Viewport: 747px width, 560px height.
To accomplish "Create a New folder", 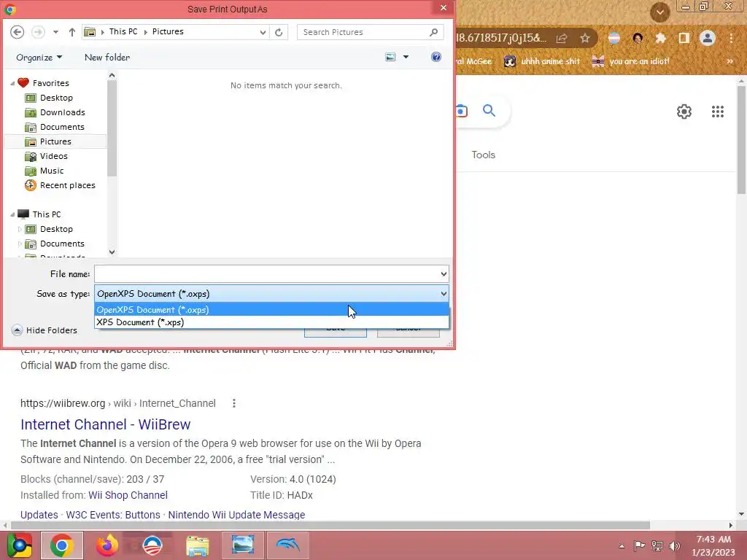I will [x=107, y=57].
